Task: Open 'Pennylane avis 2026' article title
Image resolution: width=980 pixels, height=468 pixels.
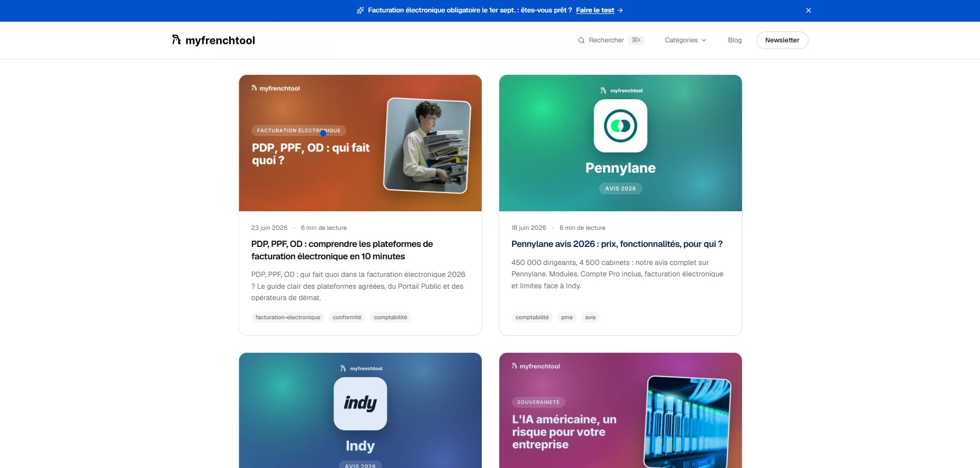Action: (617, 244)
